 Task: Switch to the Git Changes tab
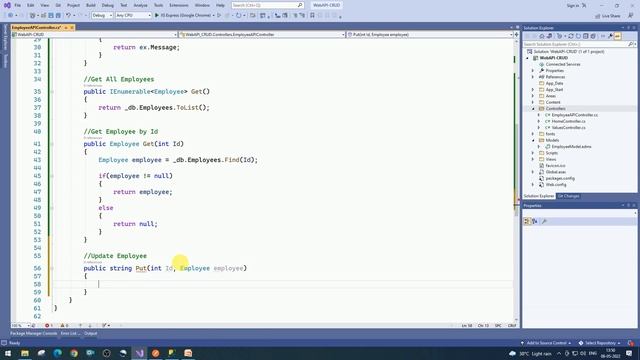(x=568, y=196)
